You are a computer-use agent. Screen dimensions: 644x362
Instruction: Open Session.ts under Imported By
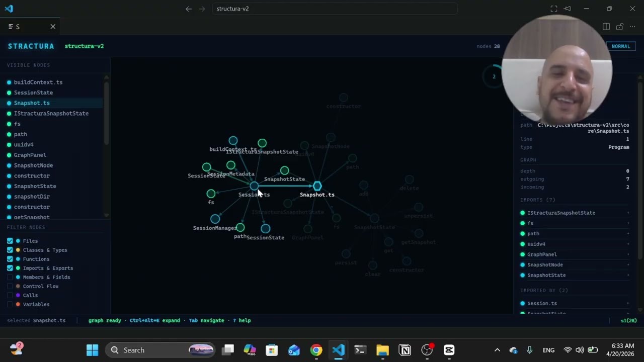coord(576,303)
